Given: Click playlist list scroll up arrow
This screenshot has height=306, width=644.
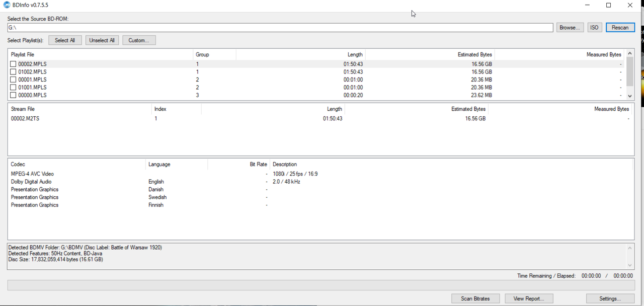Looking at the screenshot, I should click(x=630, y=53).
